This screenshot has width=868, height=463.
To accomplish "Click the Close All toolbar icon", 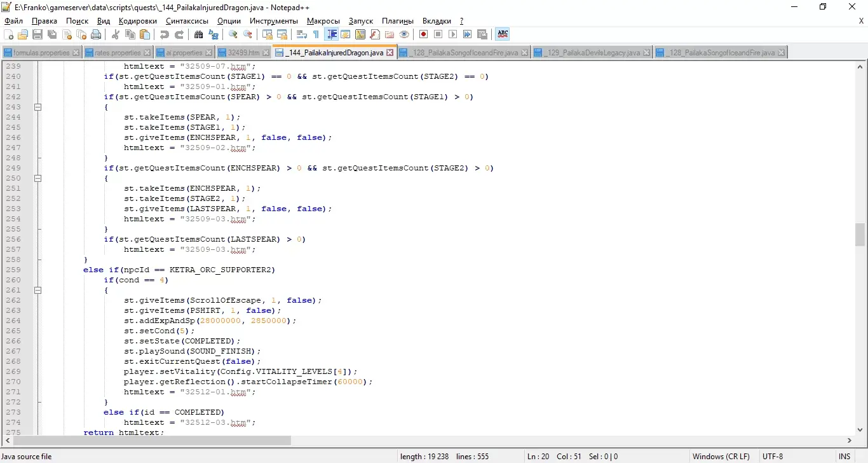I will coord(81,34).
